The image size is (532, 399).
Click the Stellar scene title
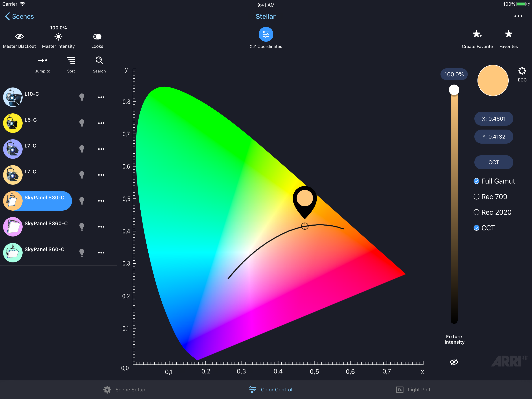(x=266, y=16)
